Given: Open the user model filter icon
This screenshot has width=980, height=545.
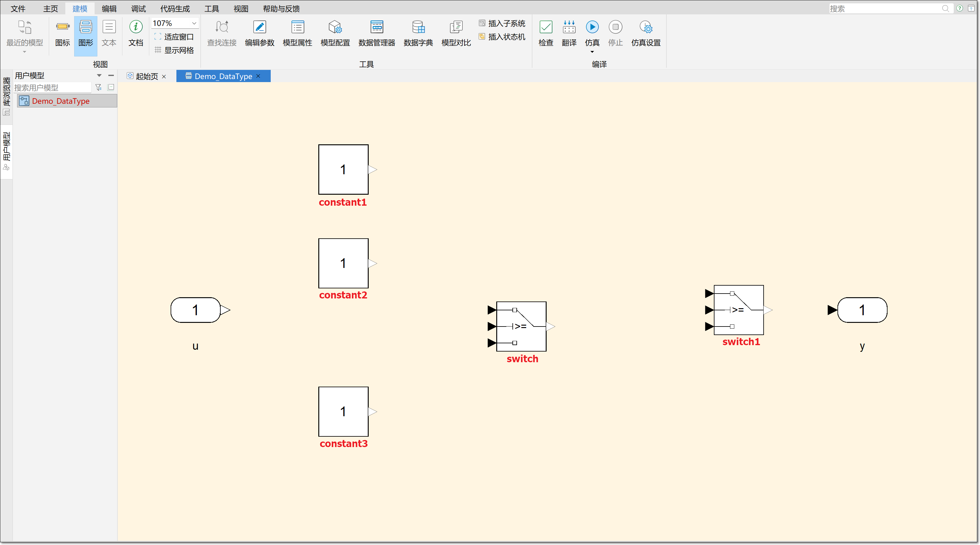Looking at the screenshot, I should [x=99, y=88].
